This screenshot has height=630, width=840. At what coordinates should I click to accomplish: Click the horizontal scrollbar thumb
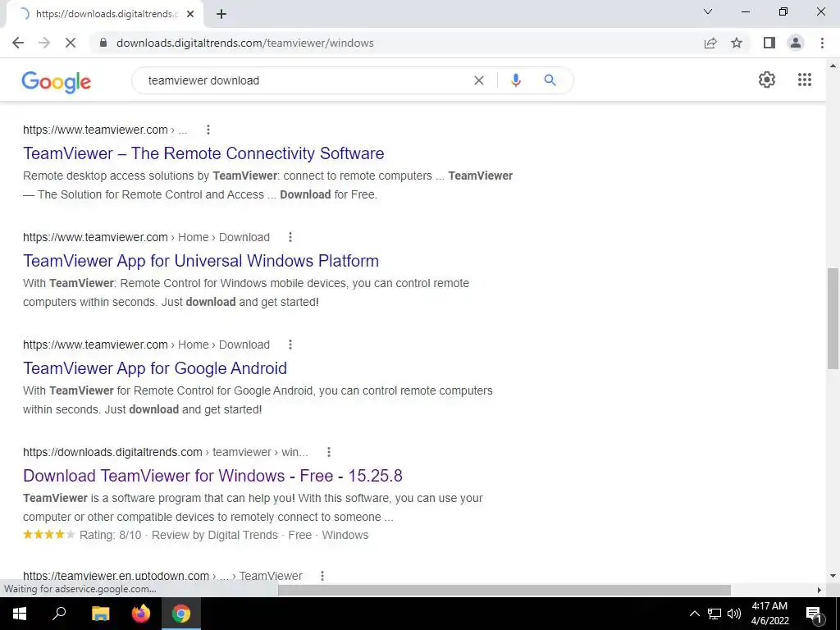point(504,590)
